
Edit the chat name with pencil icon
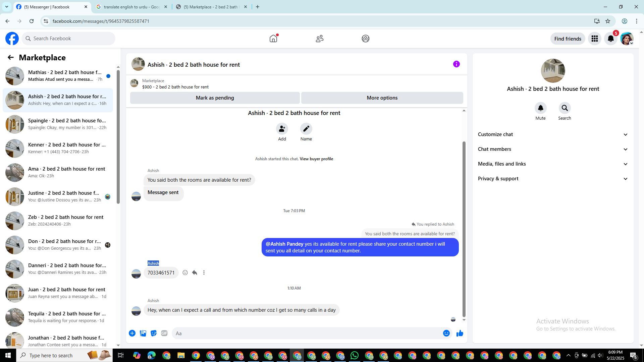(x=306, y=129)
